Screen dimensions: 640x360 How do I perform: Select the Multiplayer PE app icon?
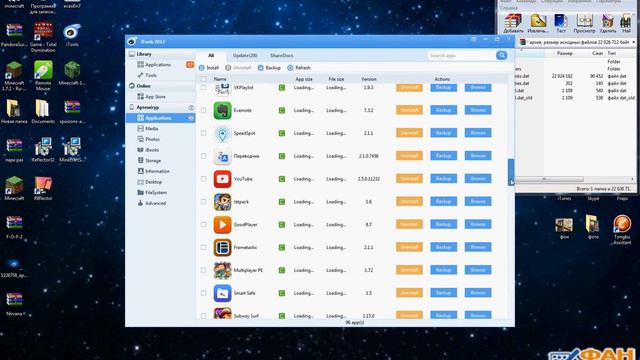pos(222,271)
